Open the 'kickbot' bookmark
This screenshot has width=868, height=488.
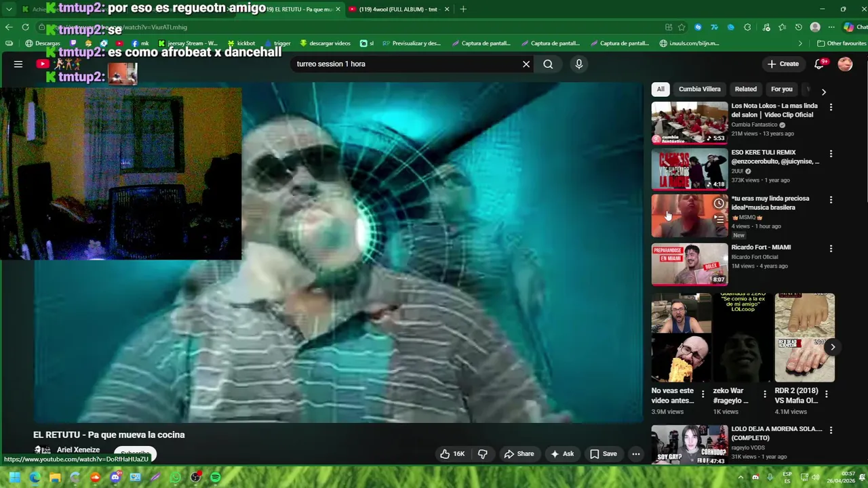(x=241, y=43)
